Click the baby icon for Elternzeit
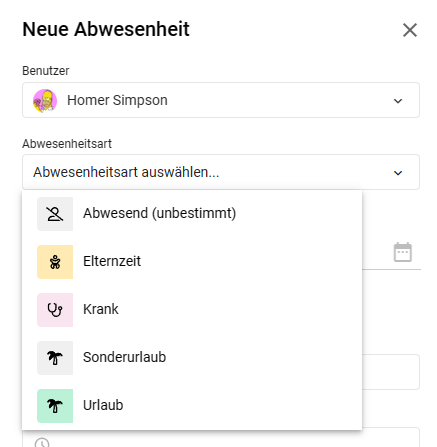Image resolution: width=437 pixels, height=447 pixels. tap(55, 262)
